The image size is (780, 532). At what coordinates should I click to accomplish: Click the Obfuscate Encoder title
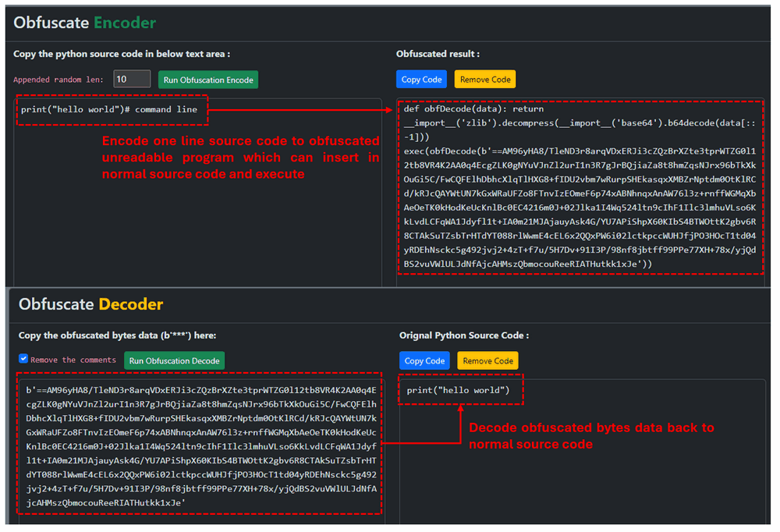(x=85, y=23)
